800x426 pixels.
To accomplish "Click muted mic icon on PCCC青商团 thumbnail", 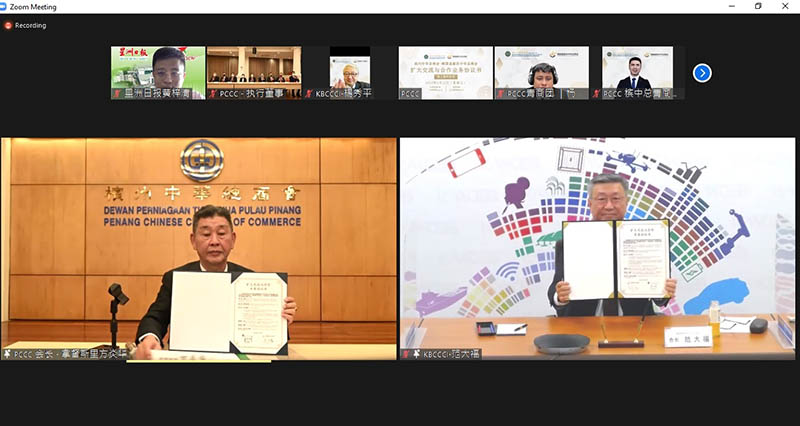I will [x=501, y=94].
